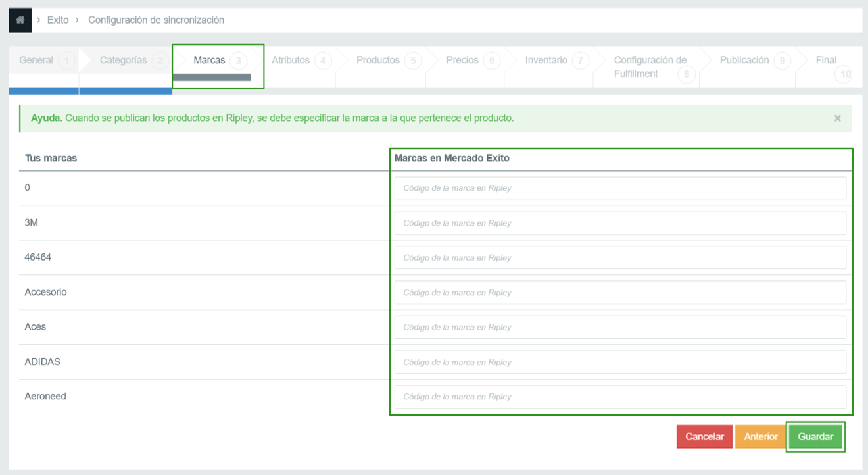Click step number 9 circle on Publicación

pyautogui.click(x=782, y=61)
